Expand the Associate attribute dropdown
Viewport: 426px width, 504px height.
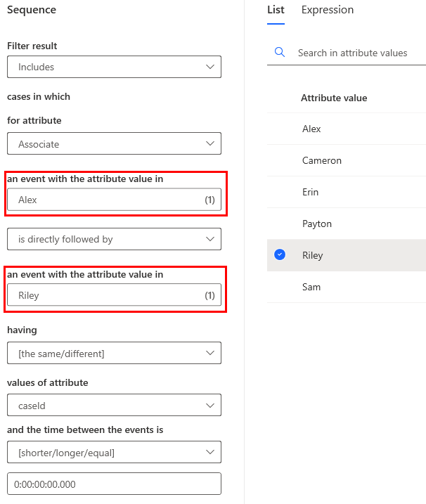[x=114, y=143]
